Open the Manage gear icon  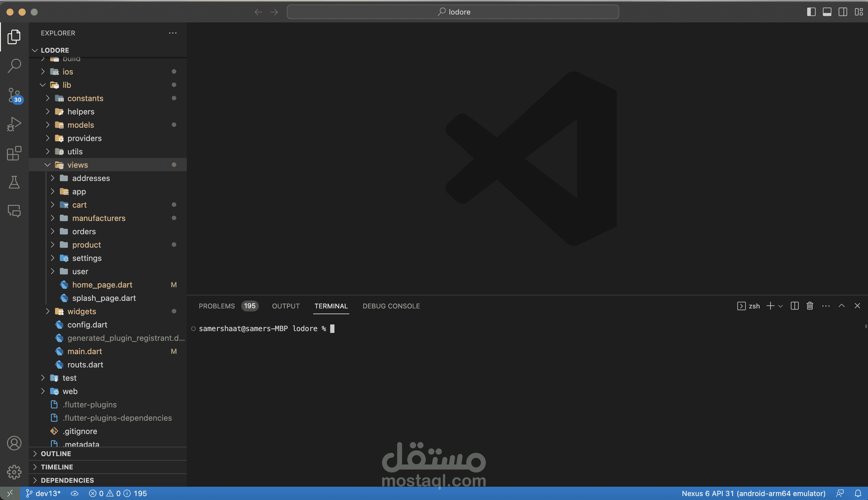[x=14, y=472]
